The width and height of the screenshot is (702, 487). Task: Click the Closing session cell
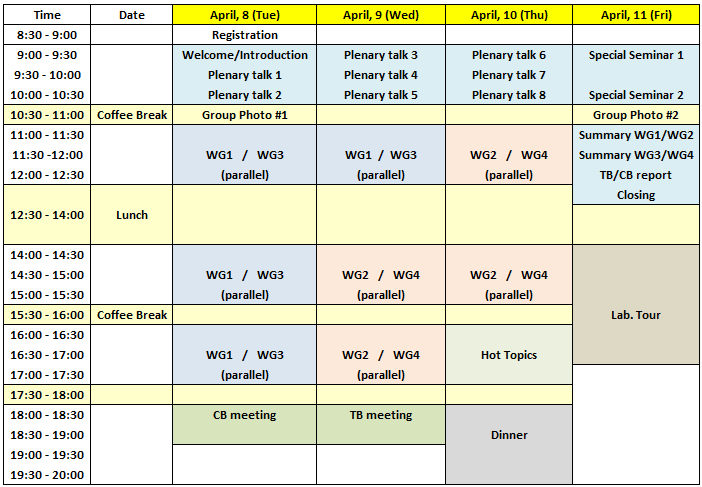pyautogui.click(x=636, y=195)
